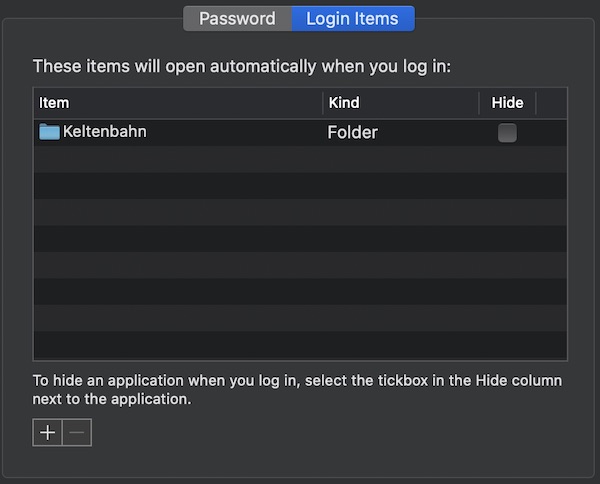Click the second empty row in Kind column
The width and height of the screenshot is (600, 484).
(400, 185)
